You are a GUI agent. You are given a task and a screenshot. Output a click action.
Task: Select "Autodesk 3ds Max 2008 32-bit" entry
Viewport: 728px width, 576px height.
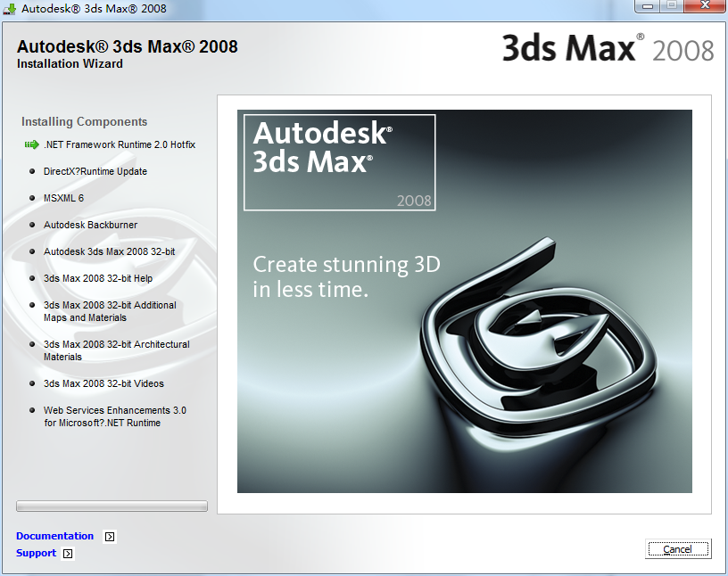point(109,251)
